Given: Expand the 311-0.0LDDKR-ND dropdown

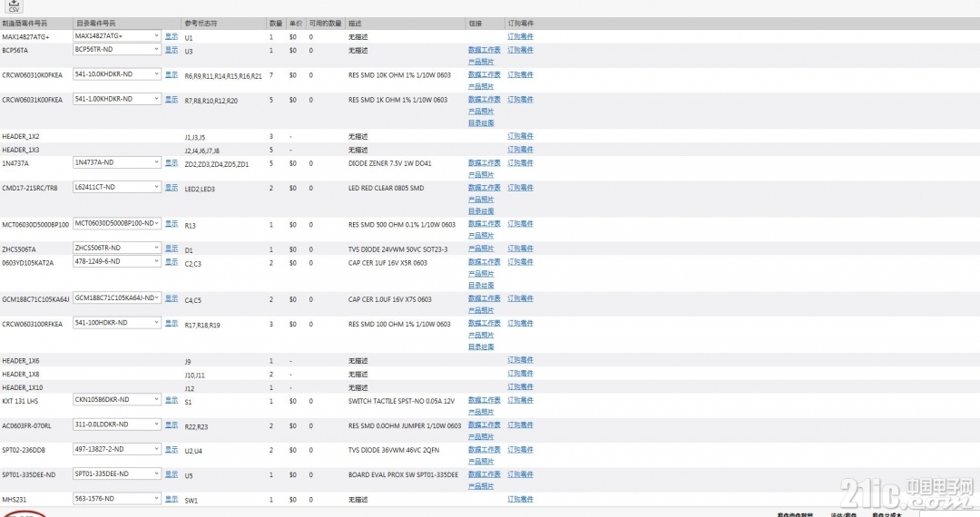Looking at the screenshot, I should click(117, 424).
